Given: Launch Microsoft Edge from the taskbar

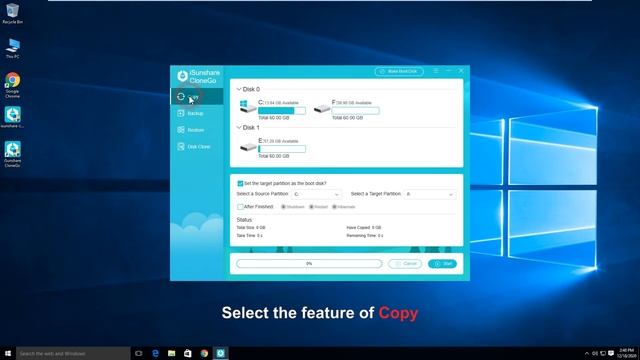Looking at the screenshot, I should (x=155, y=353).
